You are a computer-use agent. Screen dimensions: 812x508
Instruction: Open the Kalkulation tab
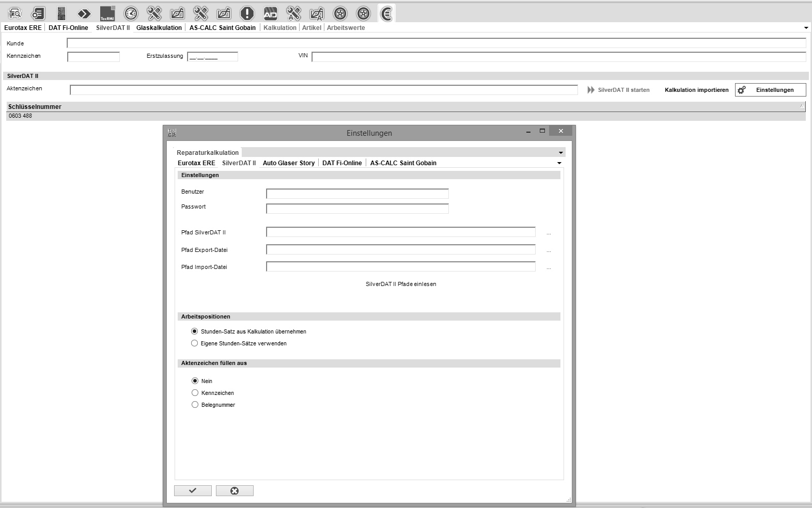[280, 28]
